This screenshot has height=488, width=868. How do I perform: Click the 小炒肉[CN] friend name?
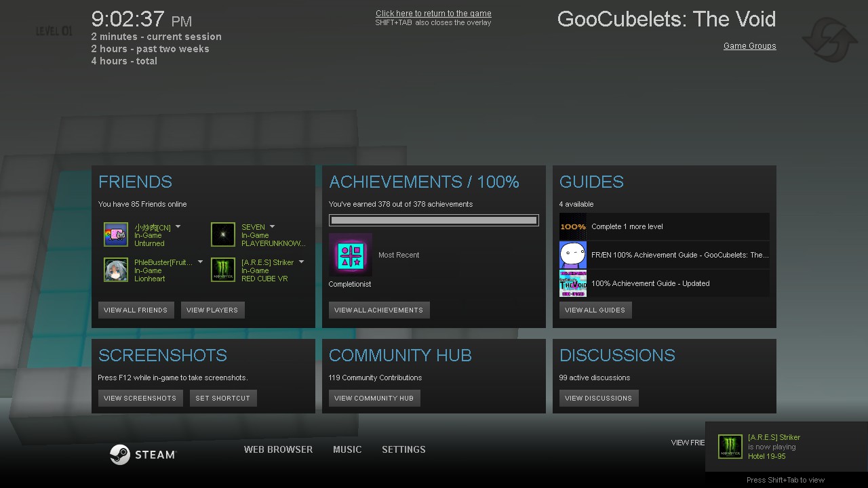click(153, 228)
